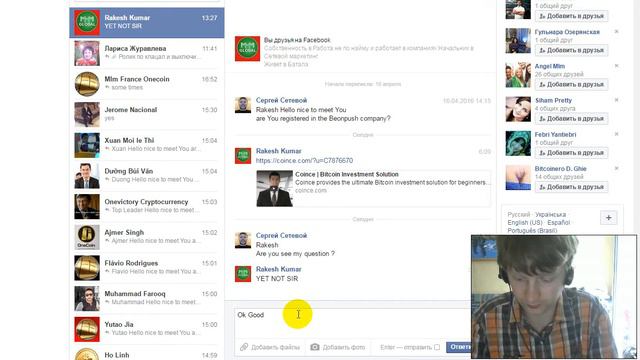Open Xuan Moi le Thi conversation

147,145
